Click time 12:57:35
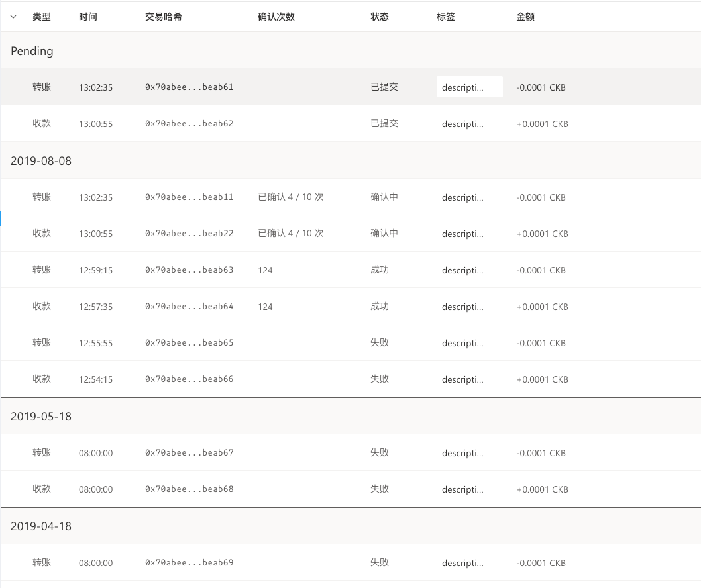This screenshot has width=701, height=588. click(95, 307)
